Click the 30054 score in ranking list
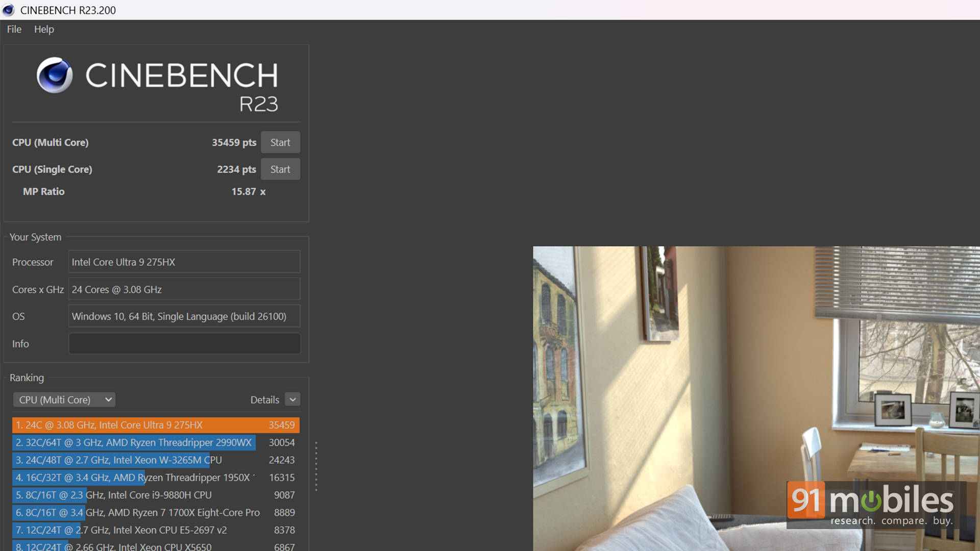Image resolution: width=980 pixels, height=551 pixels. click(282, 442)
